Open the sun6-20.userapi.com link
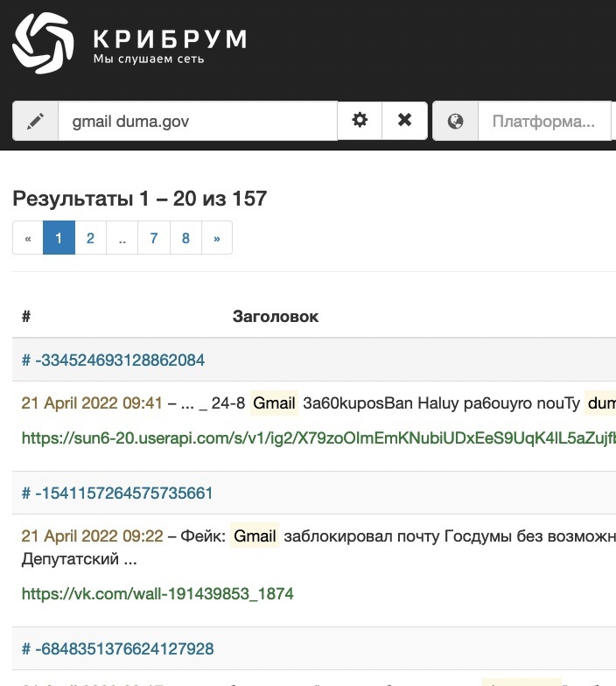616x686 pixels. [x=318, y=437]
